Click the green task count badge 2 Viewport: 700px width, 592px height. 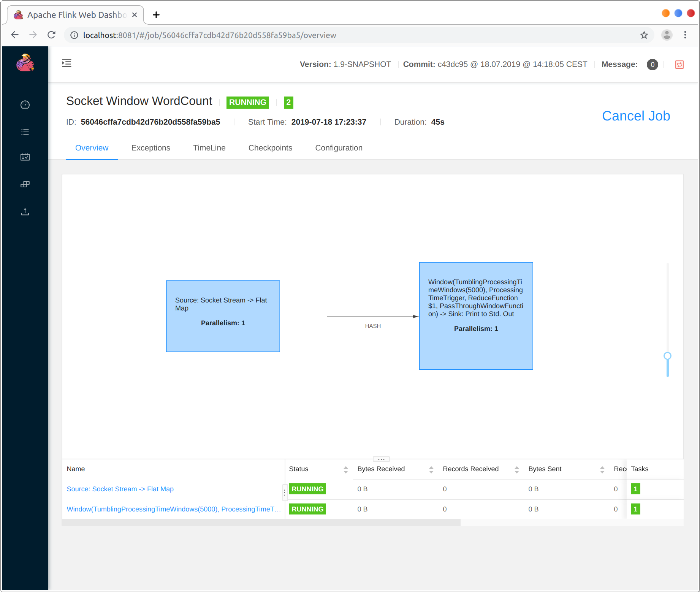click(288, 102)
